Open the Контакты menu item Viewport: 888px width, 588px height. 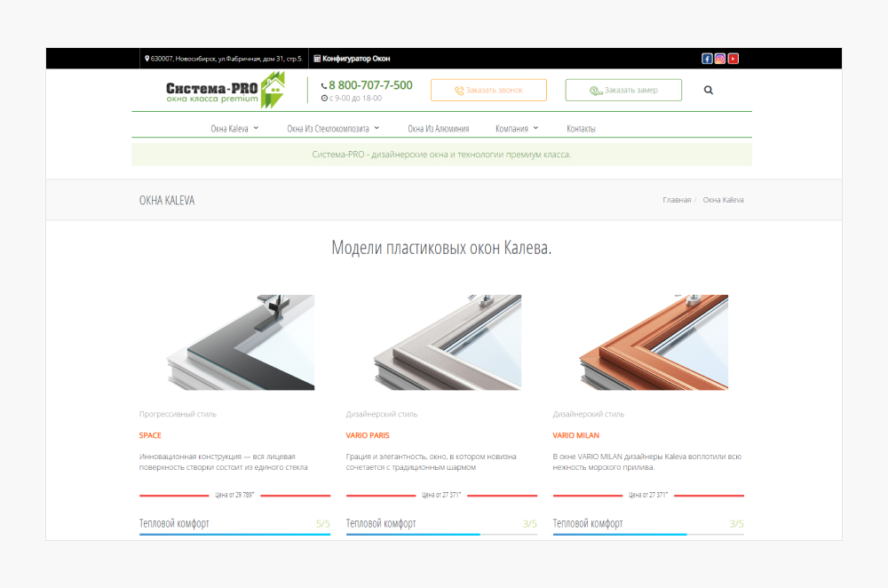tap(581, 129)
